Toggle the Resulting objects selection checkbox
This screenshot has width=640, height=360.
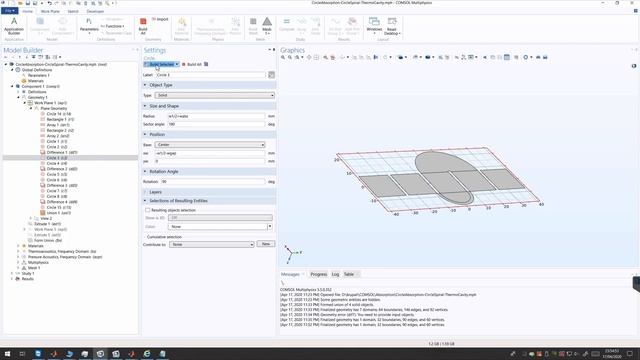click(148, 210)
